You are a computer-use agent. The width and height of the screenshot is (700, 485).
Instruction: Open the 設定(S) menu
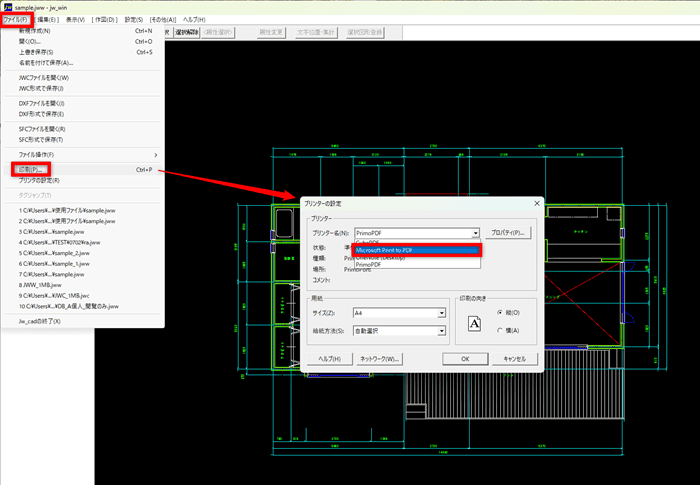(133, 20)
